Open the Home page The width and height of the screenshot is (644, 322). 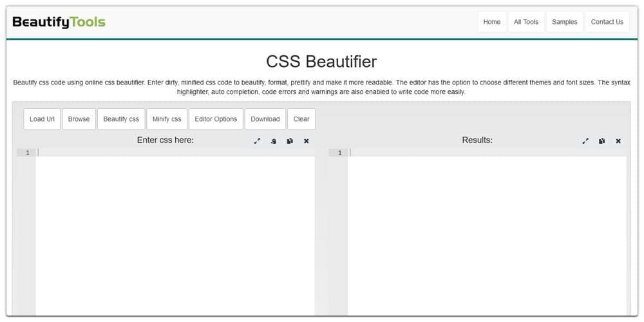[491, 22]
